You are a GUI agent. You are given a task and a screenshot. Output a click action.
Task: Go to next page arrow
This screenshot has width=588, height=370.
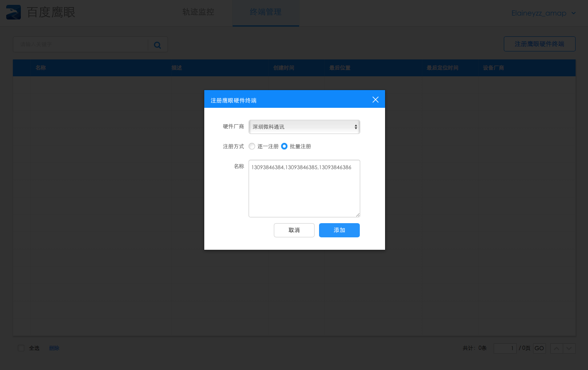coord(569,348)
